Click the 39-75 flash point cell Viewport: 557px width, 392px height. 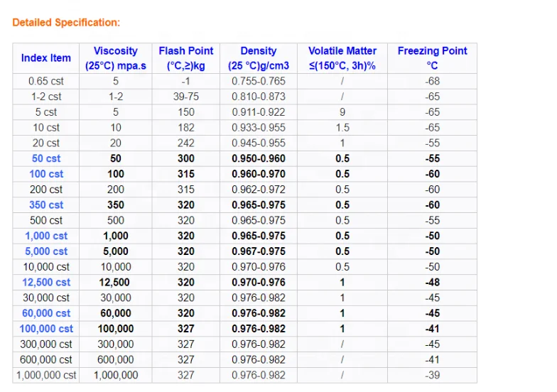click(x=186, y=97)
